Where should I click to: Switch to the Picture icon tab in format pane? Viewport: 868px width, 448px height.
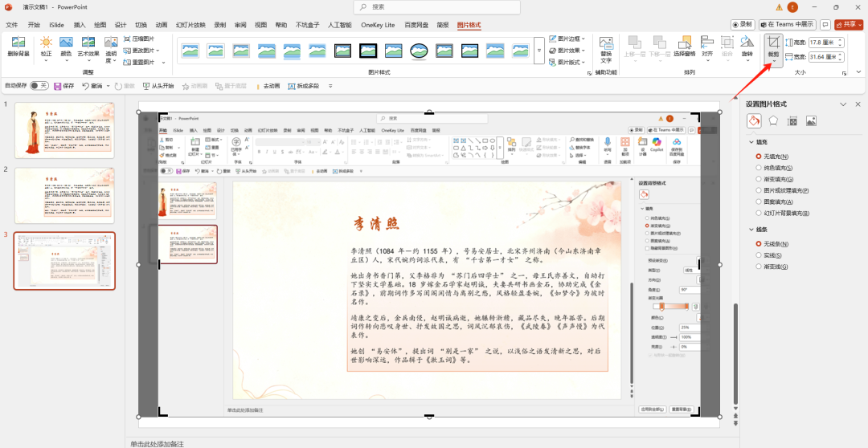(811, 120)
